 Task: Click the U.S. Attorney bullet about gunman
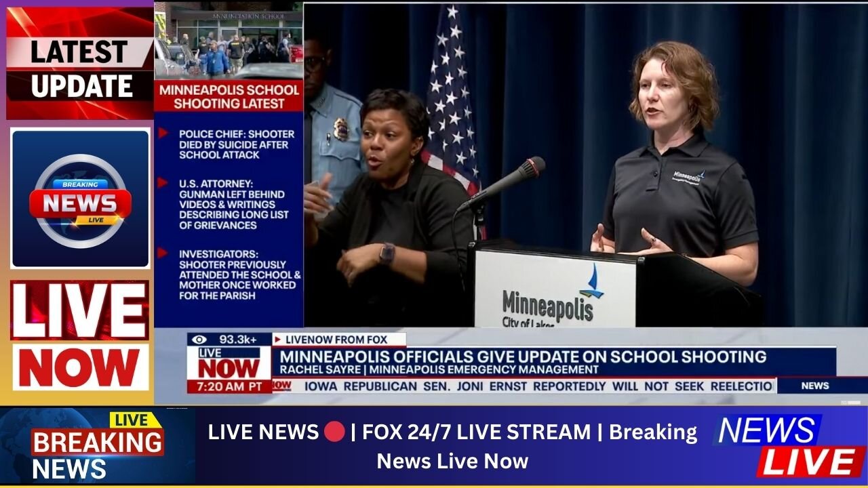(x=233, y=205)
